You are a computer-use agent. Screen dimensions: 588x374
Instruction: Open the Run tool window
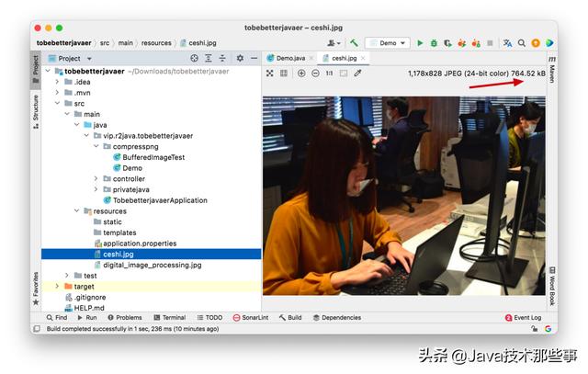pos(87,318)
